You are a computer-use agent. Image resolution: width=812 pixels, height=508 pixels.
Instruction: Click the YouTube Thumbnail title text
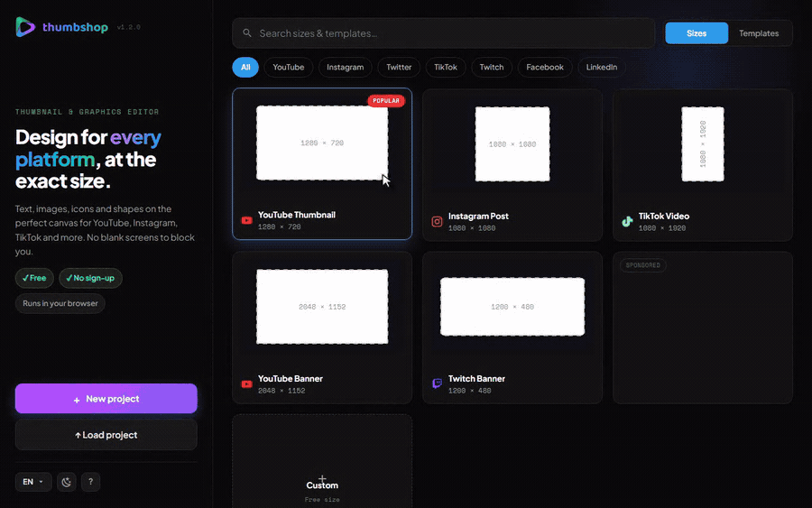point(297,215)
